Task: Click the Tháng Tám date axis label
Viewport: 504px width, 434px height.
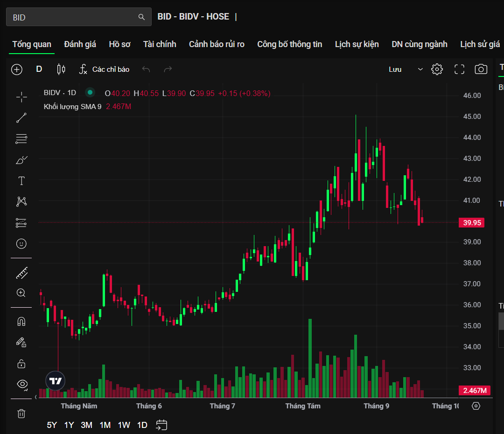Action: 303,406
